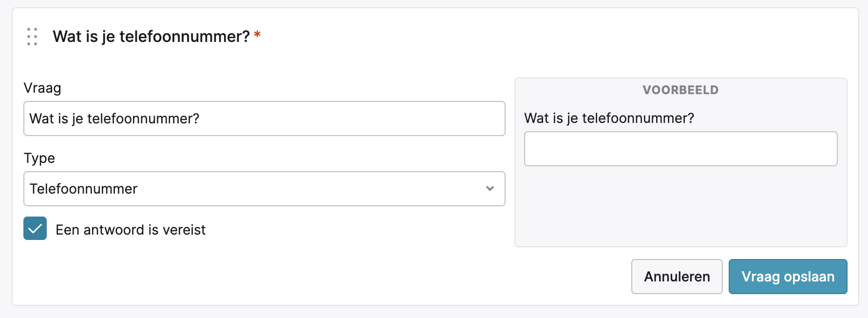
Task: Save with the 'Vraag opslaan' button
Action: (x=788, y=277)
